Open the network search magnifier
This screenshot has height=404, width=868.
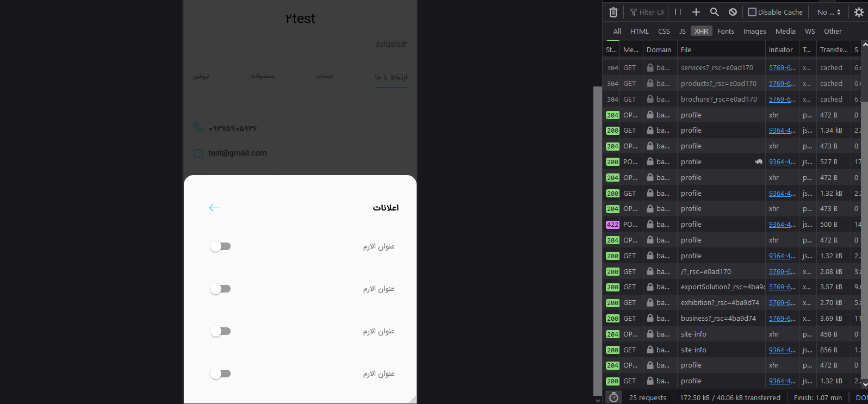[715, 12]
